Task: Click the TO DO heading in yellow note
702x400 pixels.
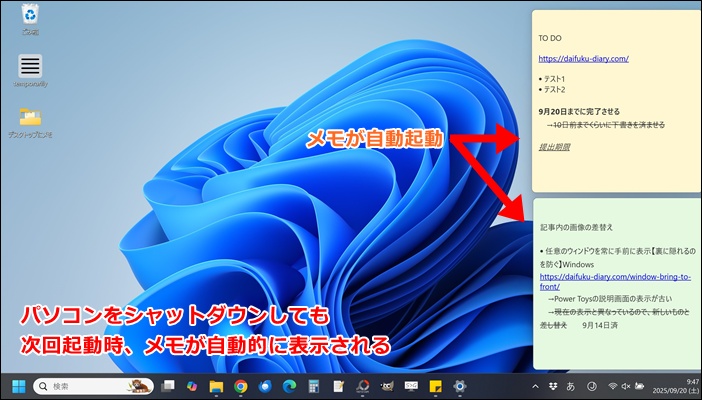Action: 550,39
